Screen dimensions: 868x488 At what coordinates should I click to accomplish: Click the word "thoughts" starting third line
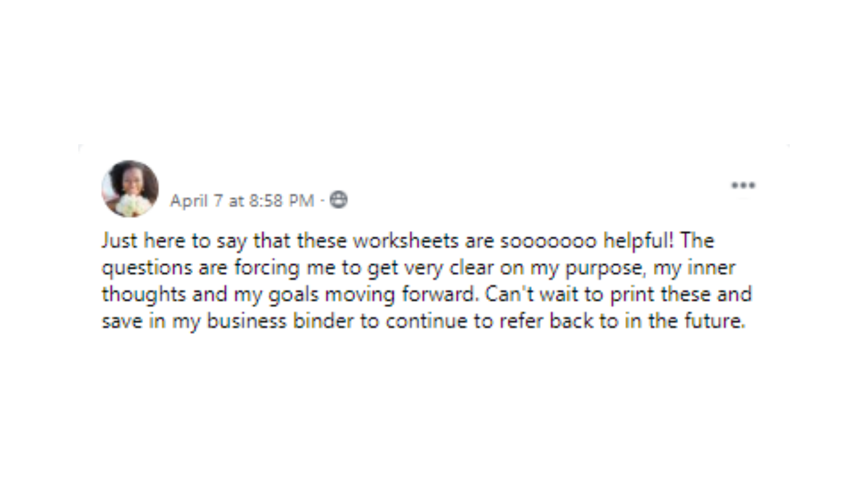[144, 294]
